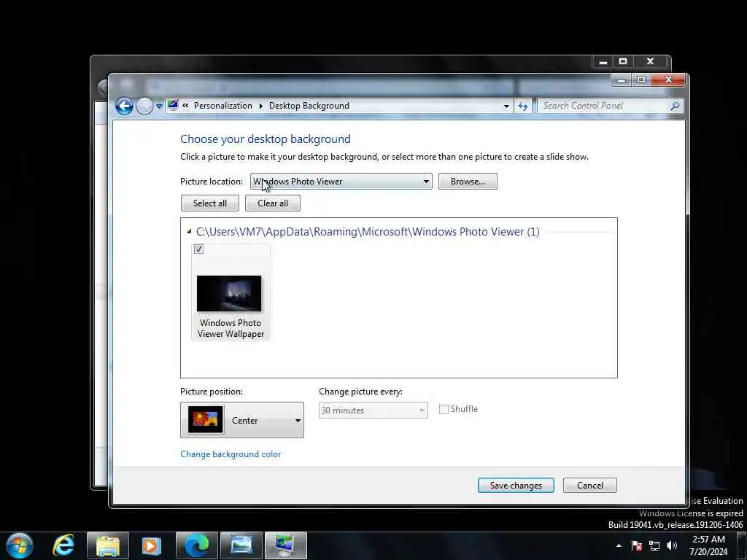Viewport: 747px width, 560px height.
Task: Select the Windows Photo Viewer Wallpaper thumbnail
Action: [229, 293]
